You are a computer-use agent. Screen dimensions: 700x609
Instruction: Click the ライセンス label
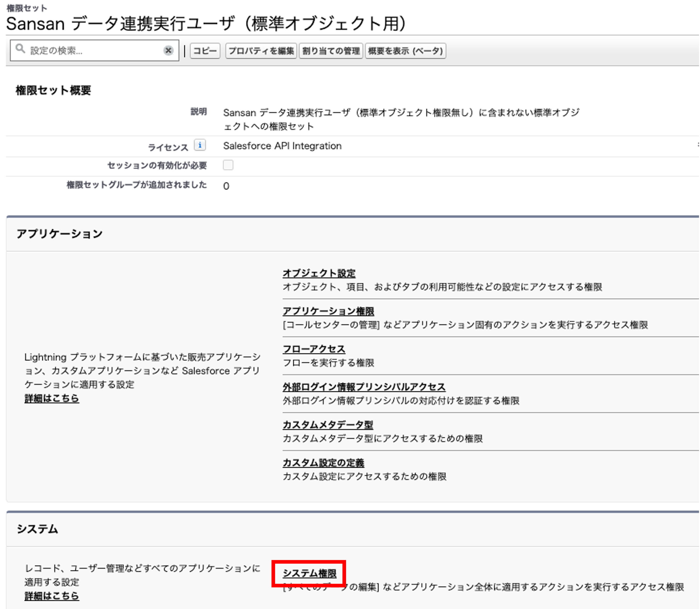click(x=168, y=147)
